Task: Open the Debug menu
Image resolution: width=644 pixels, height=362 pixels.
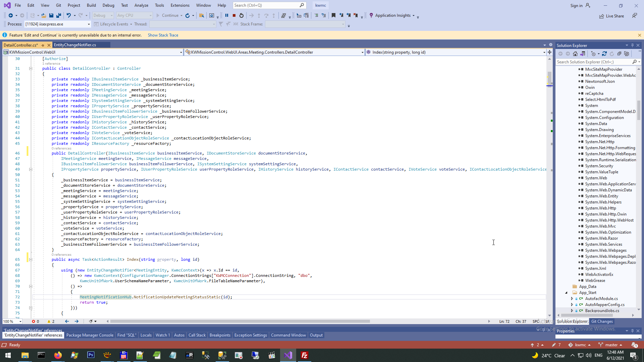Action: click(108, 5)
